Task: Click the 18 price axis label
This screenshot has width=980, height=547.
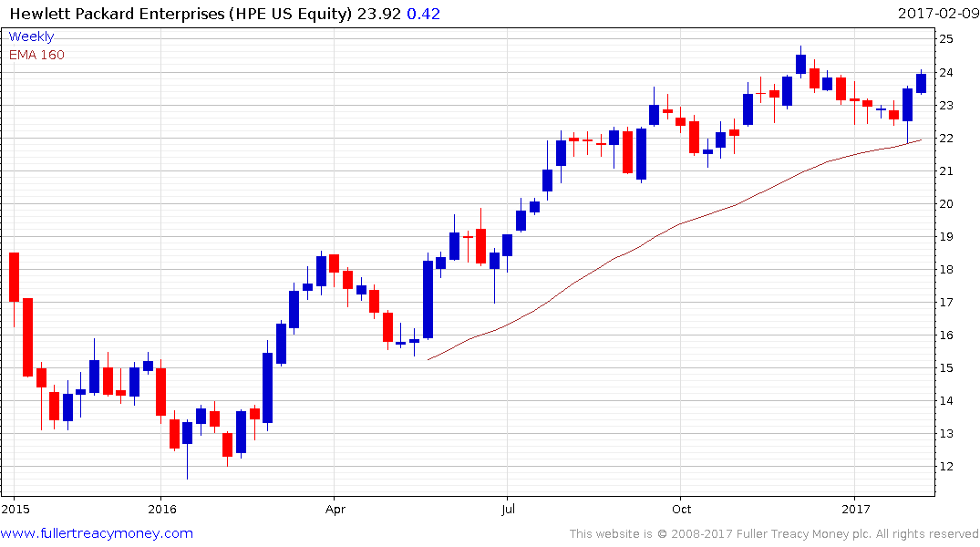Action: coord(945,270)
